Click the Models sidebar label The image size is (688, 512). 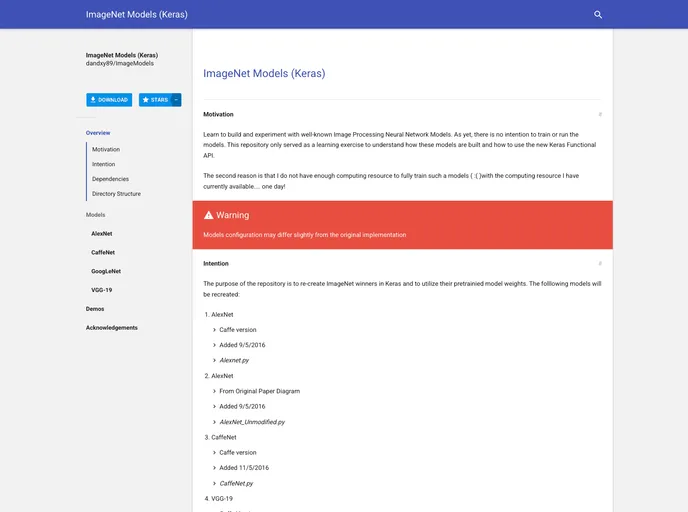tap(95, 215)
